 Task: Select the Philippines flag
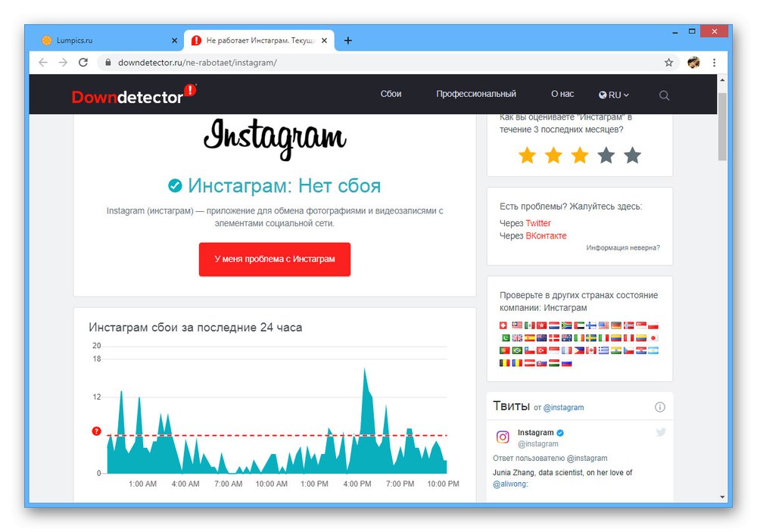pyautogui.click(x=579, y=350)
